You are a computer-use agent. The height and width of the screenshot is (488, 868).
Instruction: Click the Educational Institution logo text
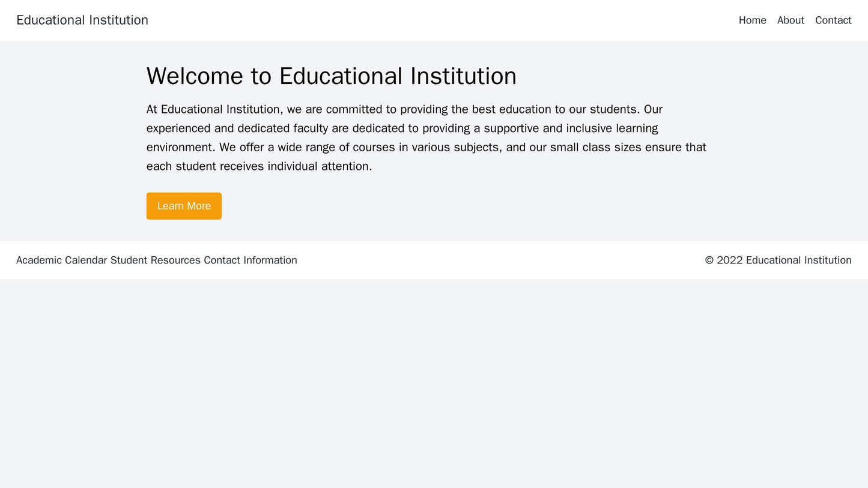click(x=82, y=20)
